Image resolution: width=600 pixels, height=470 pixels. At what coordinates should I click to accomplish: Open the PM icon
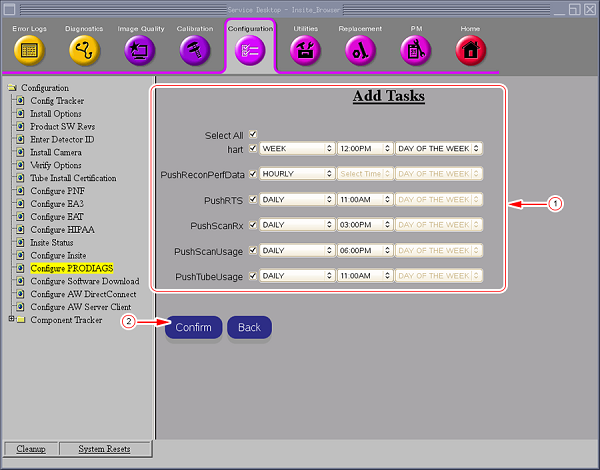[x=415, y=50]
